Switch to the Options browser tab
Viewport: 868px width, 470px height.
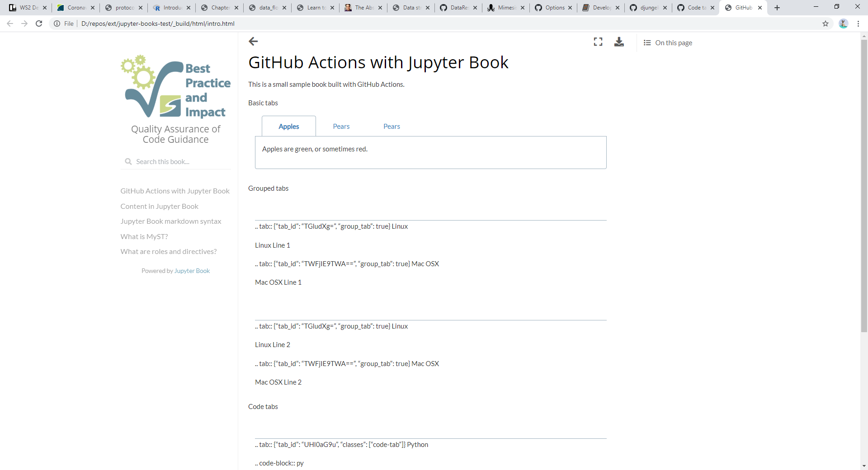(553, 8)
